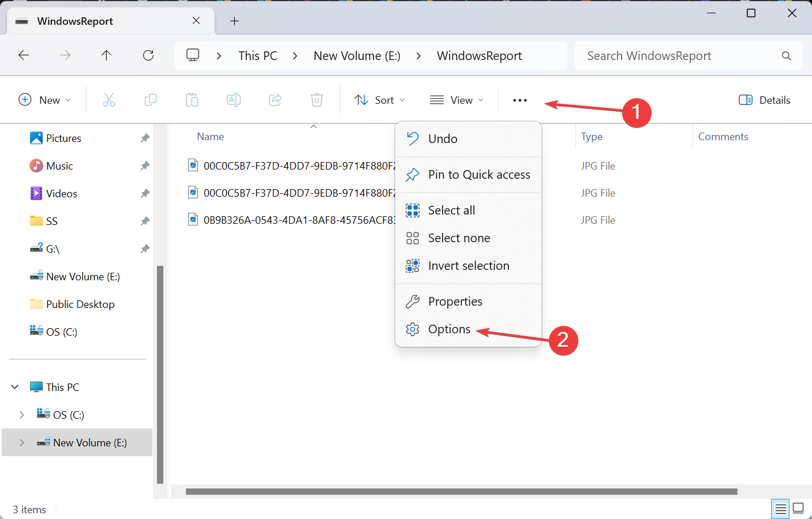Add a new tab with plus button
Viewport: 812px width, 519px height.
(x=234, y=21)
